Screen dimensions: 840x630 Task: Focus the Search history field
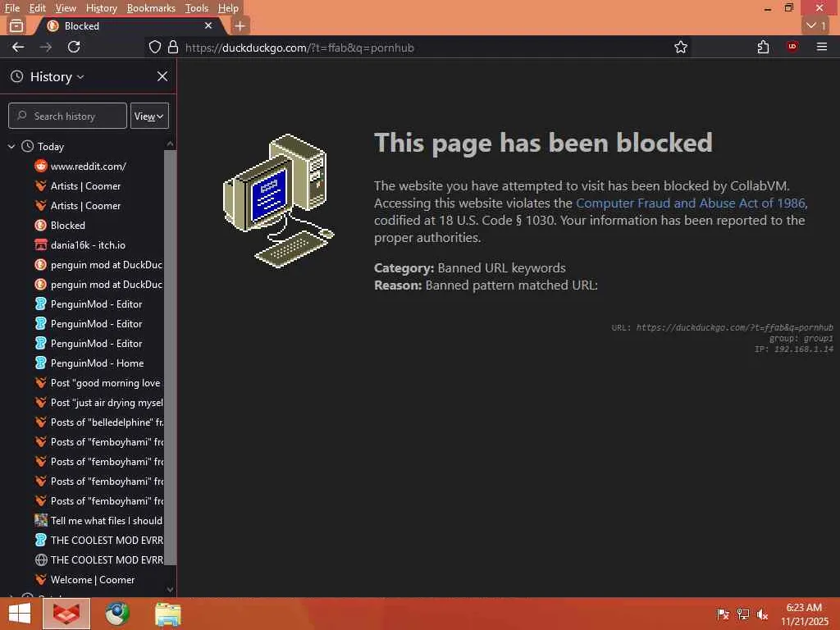(x=67, y=116)
